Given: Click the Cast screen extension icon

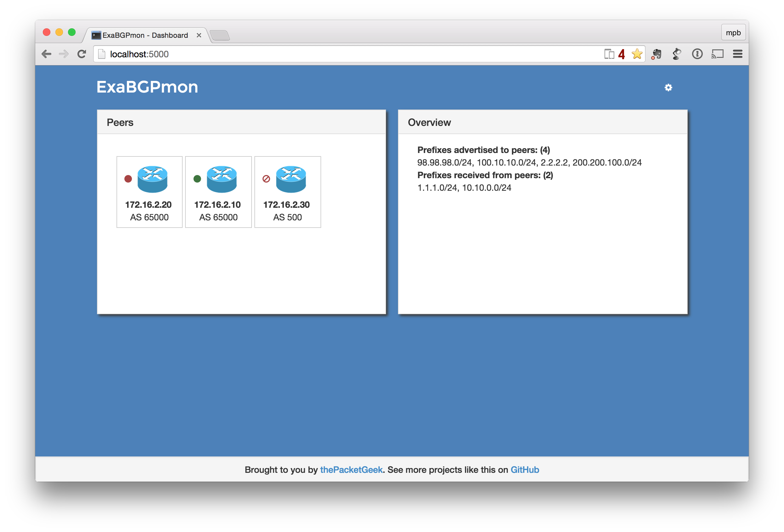Looking at the screenshot, I should (x=717, y=54).
